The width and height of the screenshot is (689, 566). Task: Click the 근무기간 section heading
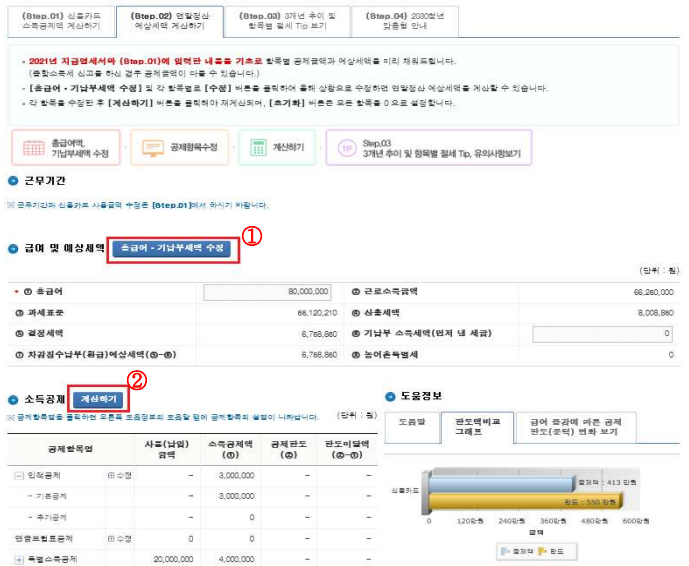(45, 181)
